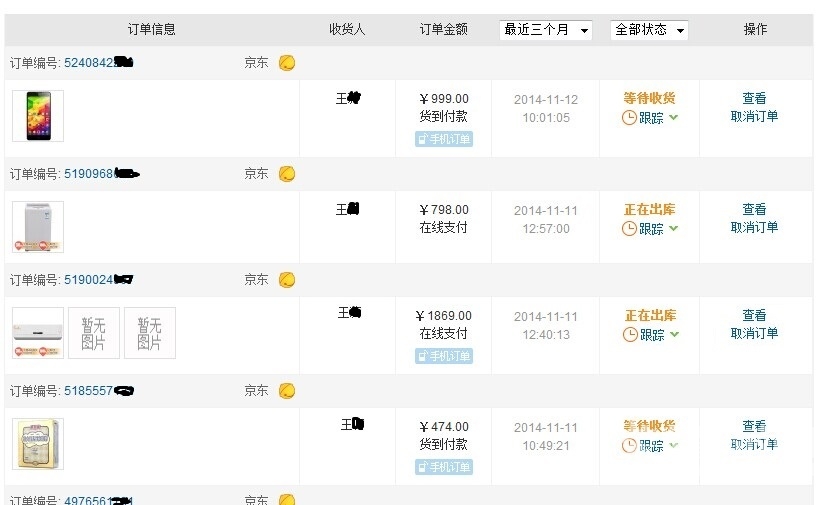Click 取消订单 for the ¥798.00 order

pos(754,228)
